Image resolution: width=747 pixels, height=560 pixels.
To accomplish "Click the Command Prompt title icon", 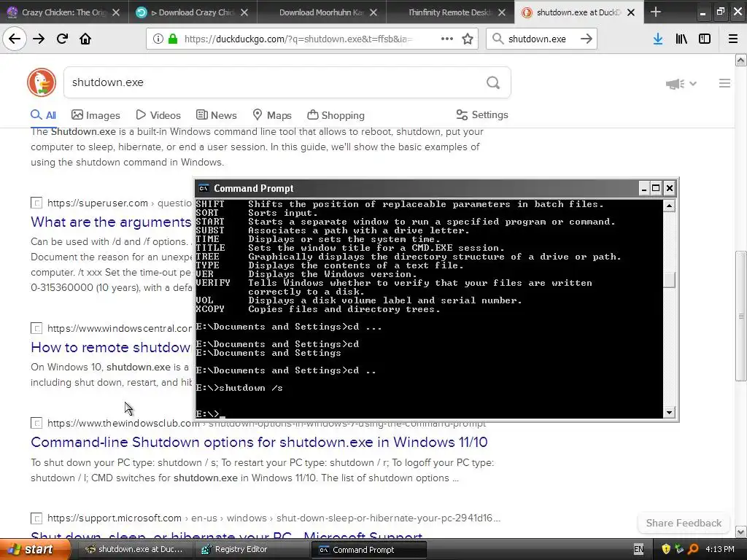I will click(204, 188).
